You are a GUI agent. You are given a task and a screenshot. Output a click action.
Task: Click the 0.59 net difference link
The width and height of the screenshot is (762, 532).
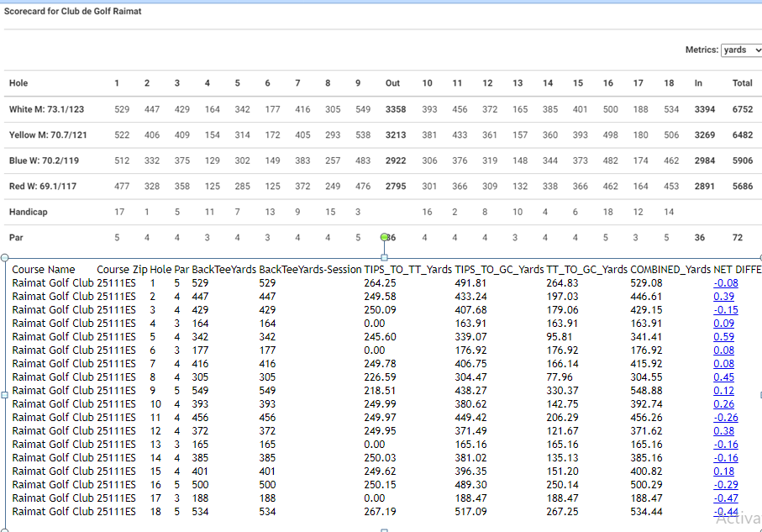point(723,337)
